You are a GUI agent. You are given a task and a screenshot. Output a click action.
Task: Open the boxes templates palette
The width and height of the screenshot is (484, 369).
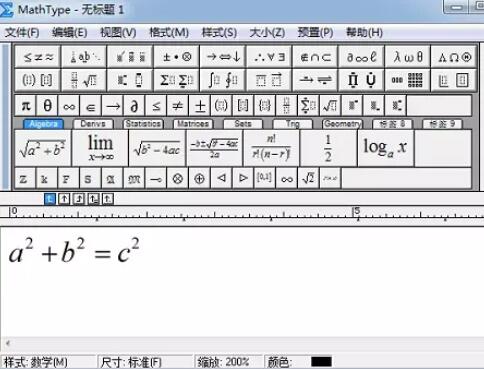(x=454, y=80)
